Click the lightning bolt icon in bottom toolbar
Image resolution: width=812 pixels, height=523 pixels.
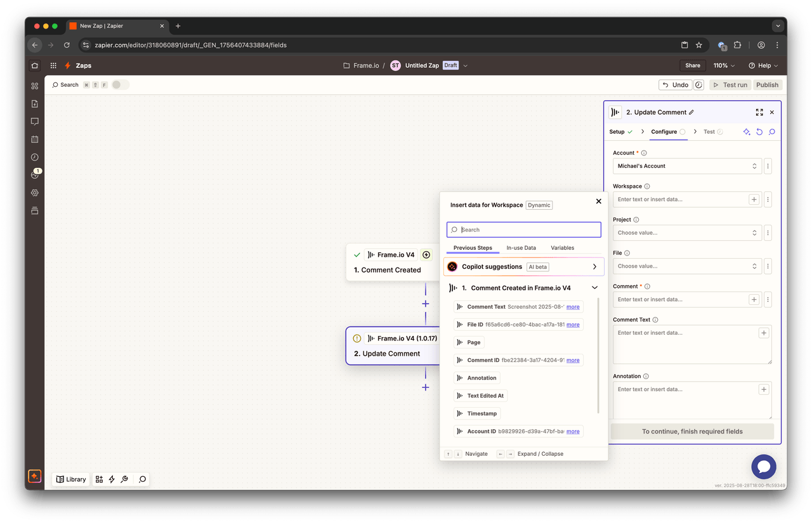112,479
